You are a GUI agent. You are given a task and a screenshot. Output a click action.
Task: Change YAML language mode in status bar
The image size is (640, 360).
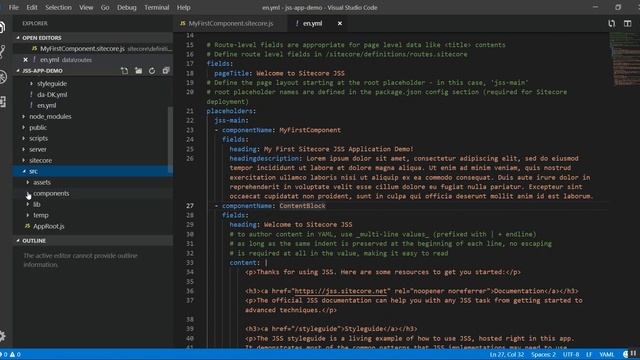607,354
